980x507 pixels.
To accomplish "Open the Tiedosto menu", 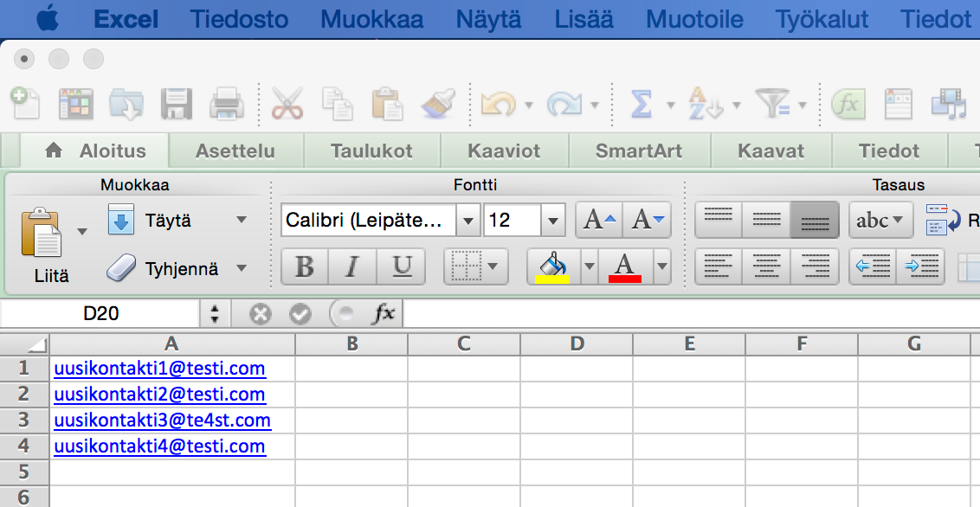I will (x=240, y=19).
